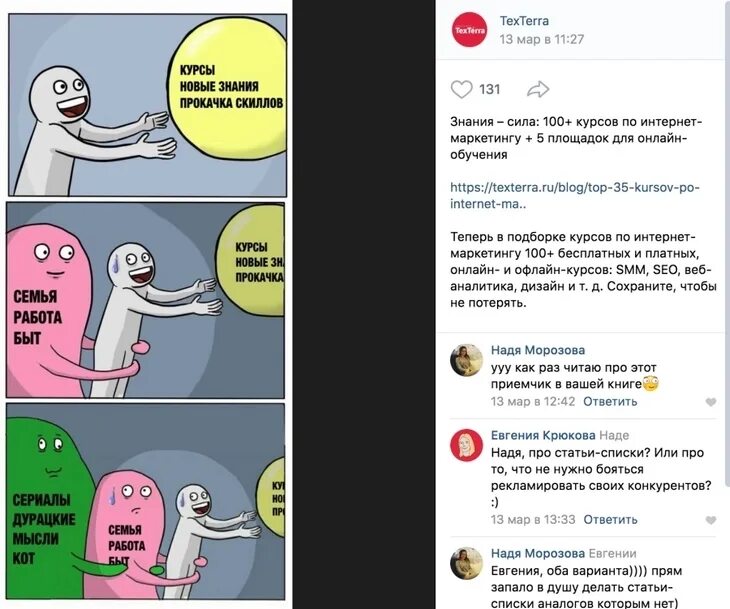Click Ответить under Евгения Крюкова's comment

point(610,520)
